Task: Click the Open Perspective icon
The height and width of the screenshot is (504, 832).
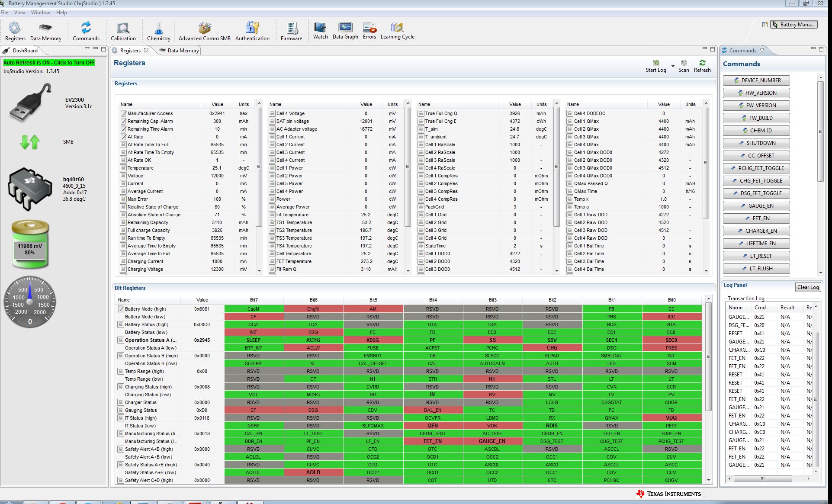Action: tap(765, 25)
